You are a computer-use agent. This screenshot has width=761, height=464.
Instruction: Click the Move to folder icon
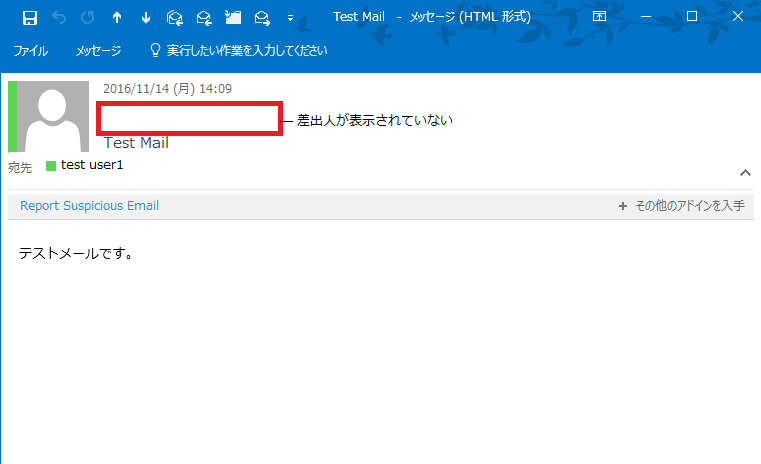point(233,17)
